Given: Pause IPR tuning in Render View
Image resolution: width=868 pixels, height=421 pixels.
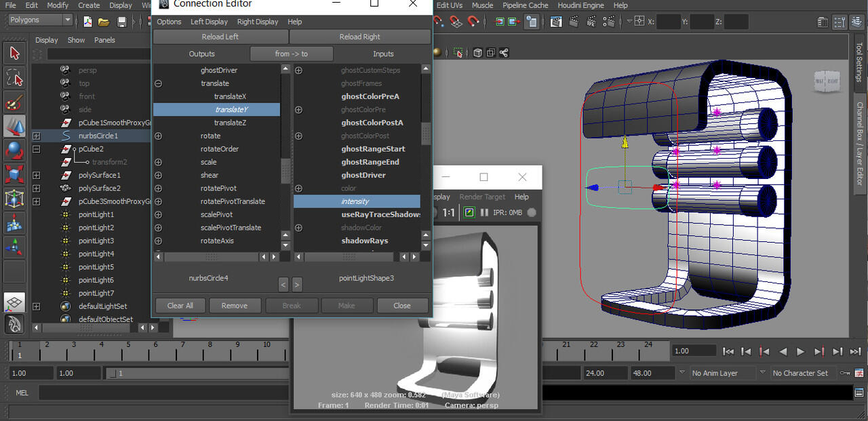Looking at the screenshot, I should point(484,213).
